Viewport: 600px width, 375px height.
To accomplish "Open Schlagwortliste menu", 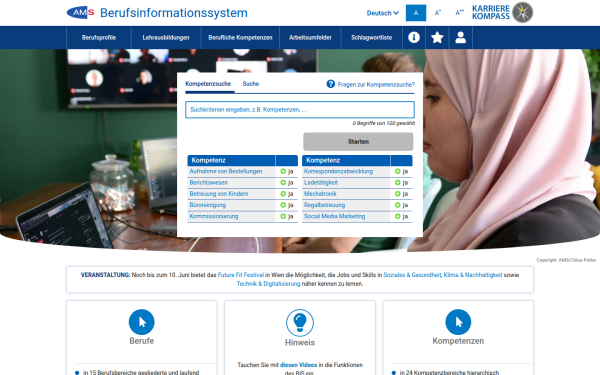I will (372, 38).
